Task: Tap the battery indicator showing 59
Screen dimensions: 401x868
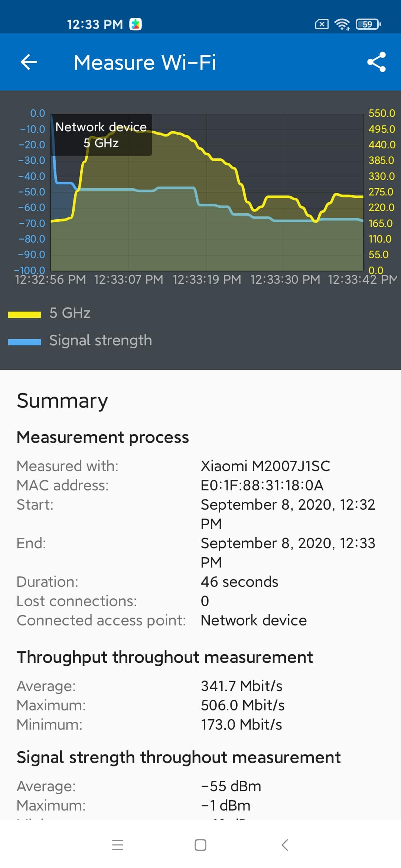Action: (368, 24)
